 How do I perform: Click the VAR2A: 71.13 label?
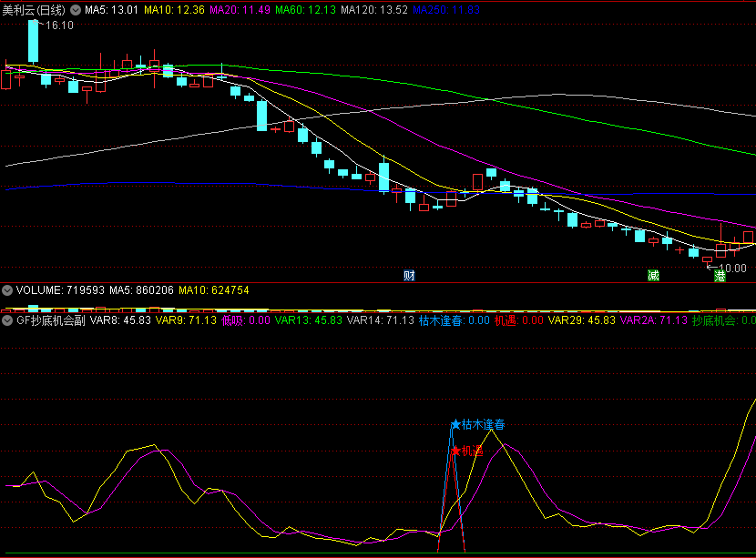(x=653, y=320)
